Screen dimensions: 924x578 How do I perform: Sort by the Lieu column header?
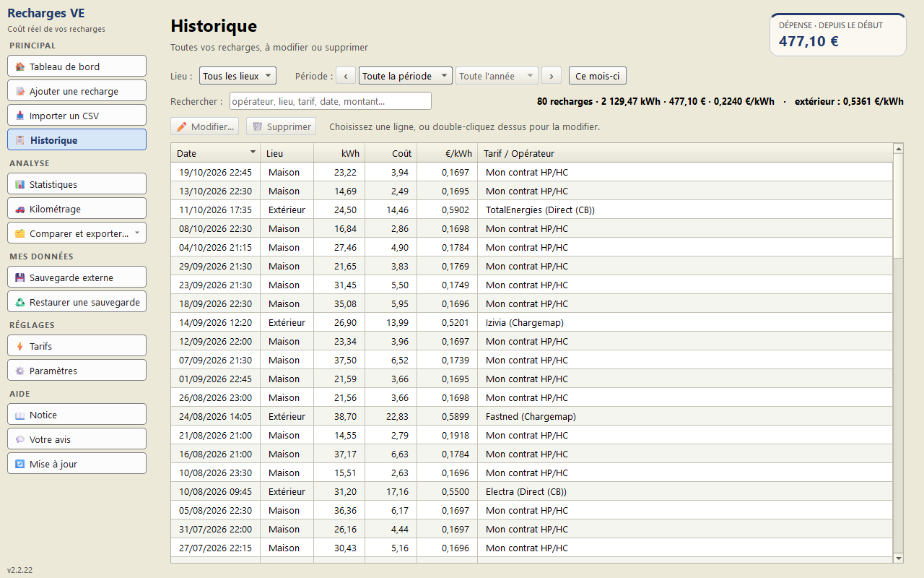pos(287,152)
